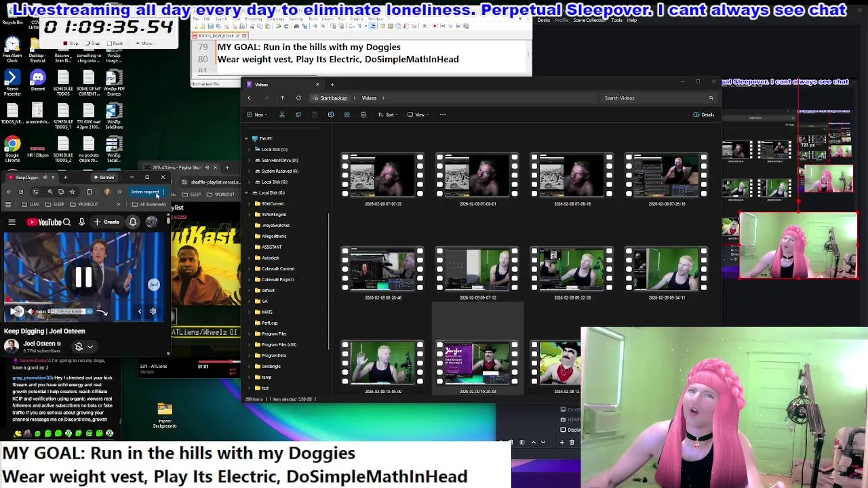Select the solidangle folder in sidebar

tap(271, 367)
